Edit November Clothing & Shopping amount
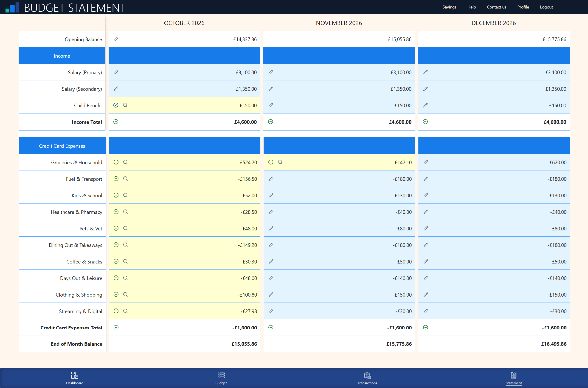 (x=271, y=295)
